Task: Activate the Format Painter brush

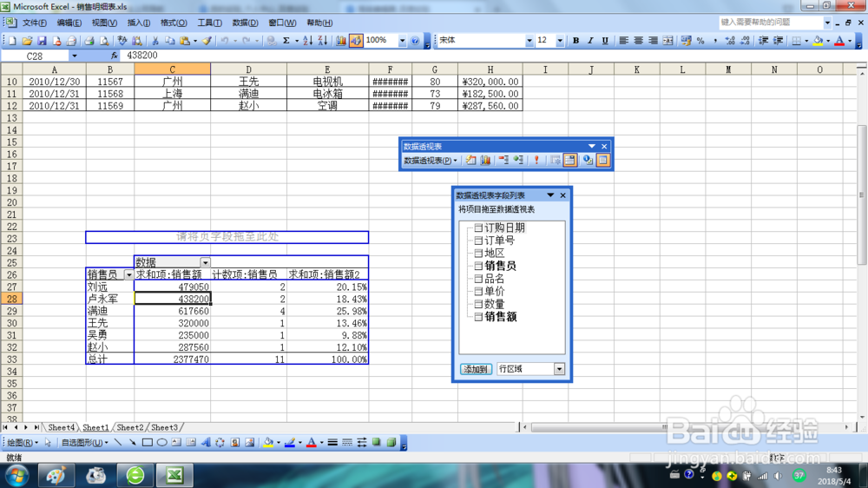Action: [207, 41]
